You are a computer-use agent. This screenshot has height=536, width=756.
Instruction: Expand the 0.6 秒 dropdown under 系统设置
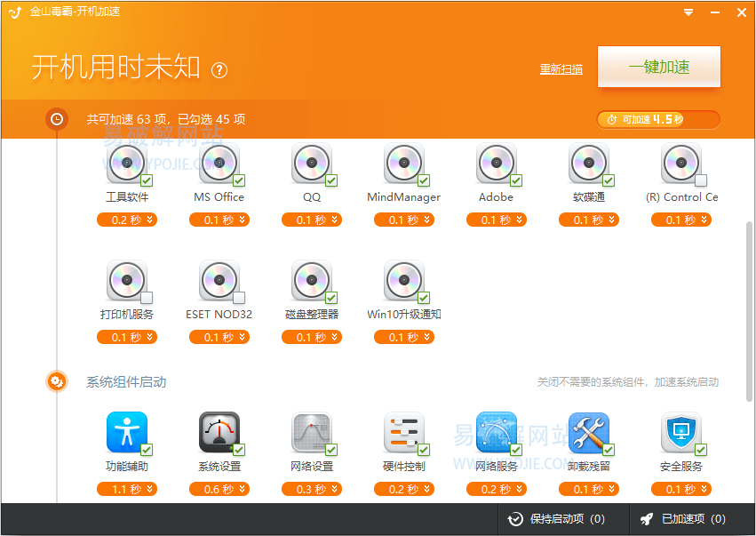(x=219, y=489)
